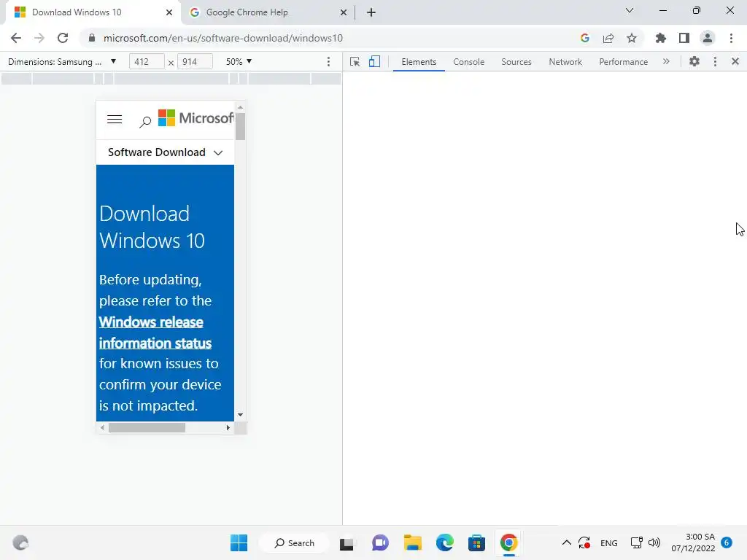Open the Windows Start menu

click(x=239, y=542)
